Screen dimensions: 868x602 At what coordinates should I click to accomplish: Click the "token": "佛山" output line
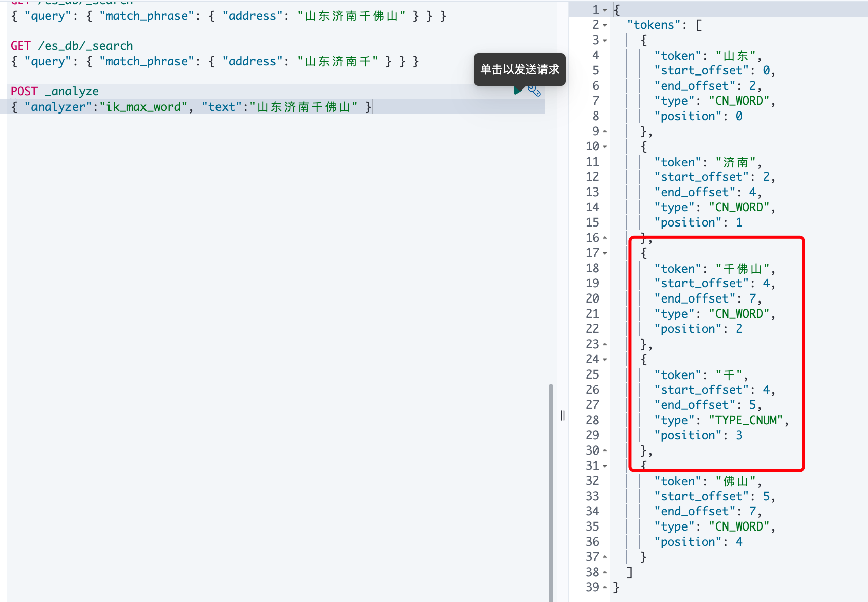[708, 481]
